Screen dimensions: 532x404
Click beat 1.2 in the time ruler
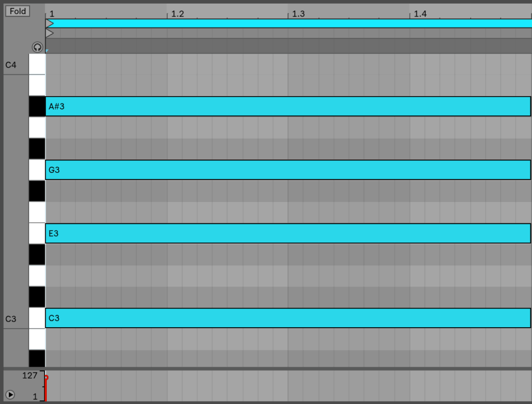coord(178,14)
